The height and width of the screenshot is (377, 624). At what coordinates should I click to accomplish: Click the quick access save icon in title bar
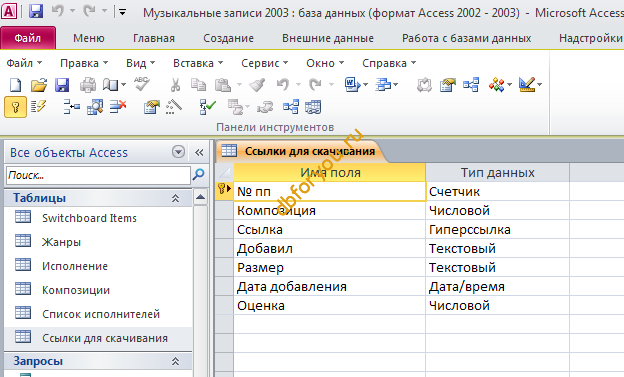[36, 11]
